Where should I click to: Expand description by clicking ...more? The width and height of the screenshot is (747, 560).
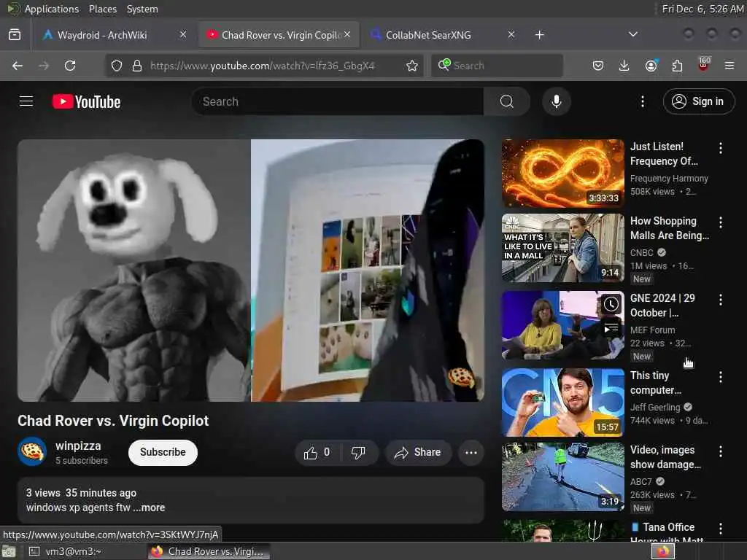pyautogui.click(x=149, y=507)
